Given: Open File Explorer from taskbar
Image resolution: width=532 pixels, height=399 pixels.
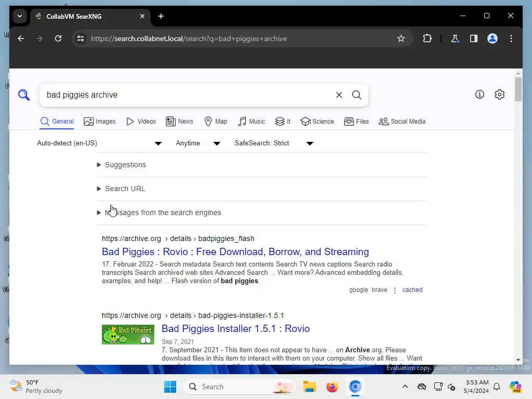Looking at the screenshot, I should point(310,387).
